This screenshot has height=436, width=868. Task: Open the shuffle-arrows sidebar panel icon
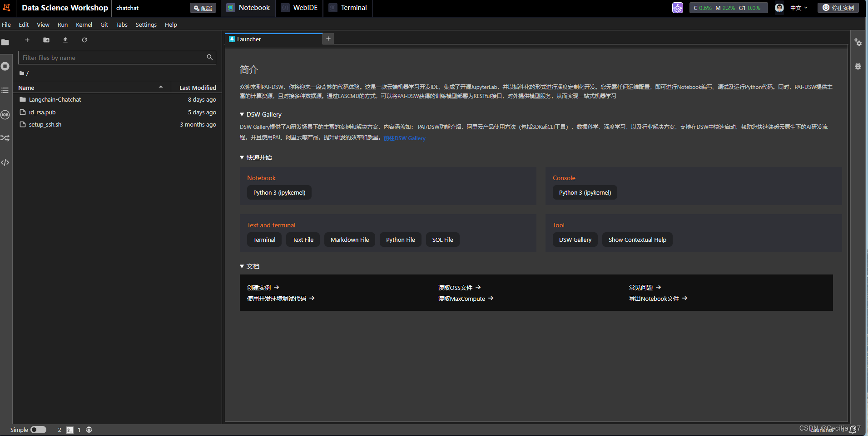tap(5, 138)
